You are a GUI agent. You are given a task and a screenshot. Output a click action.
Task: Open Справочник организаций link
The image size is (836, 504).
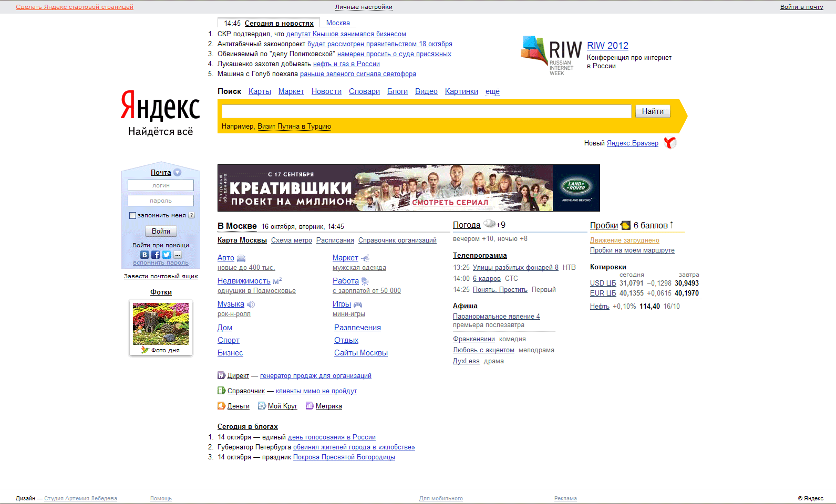pyautogui.click(x=397, y=240)
